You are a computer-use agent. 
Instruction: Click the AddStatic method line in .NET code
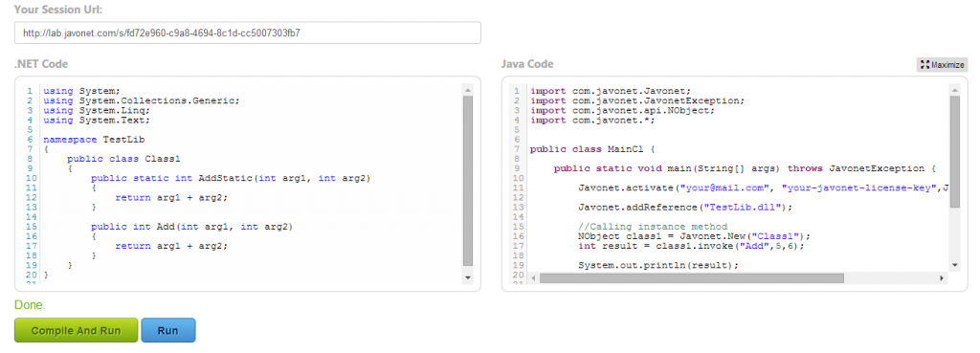(231, 178)
